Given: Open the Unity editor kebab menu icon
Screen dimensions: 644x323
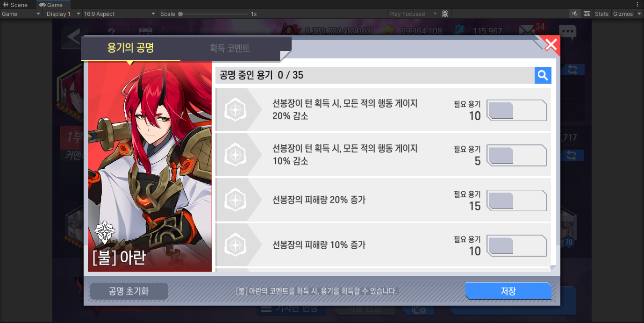Looking at the screenshot, I should click(637, 4).
